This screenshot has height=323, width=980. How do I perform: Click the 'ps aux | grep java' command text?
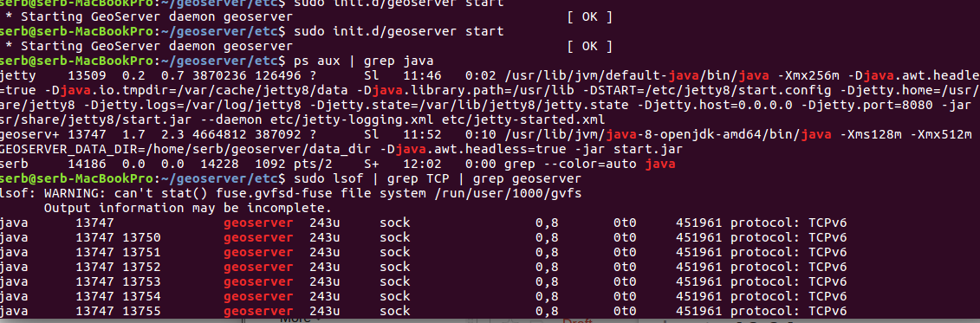(x=363, y=61)
